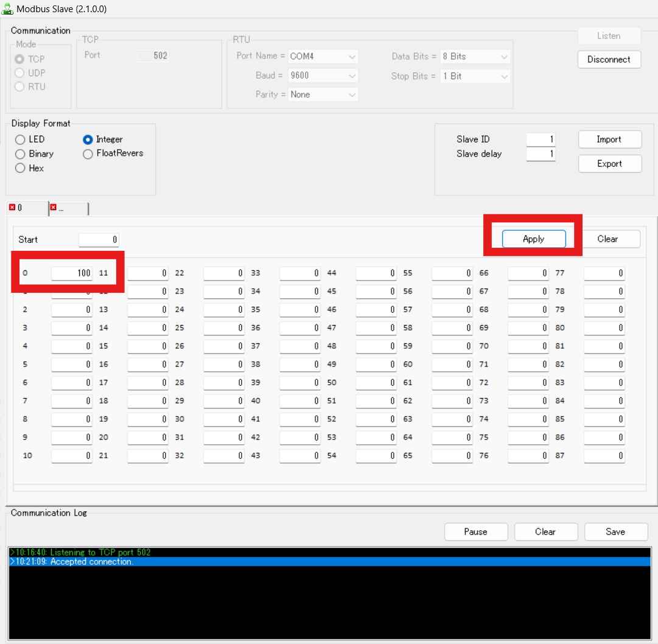This screenshot has height=644, width=658.
Task: Close the tab labeled 0 with red X
Action: click(13, 208)
